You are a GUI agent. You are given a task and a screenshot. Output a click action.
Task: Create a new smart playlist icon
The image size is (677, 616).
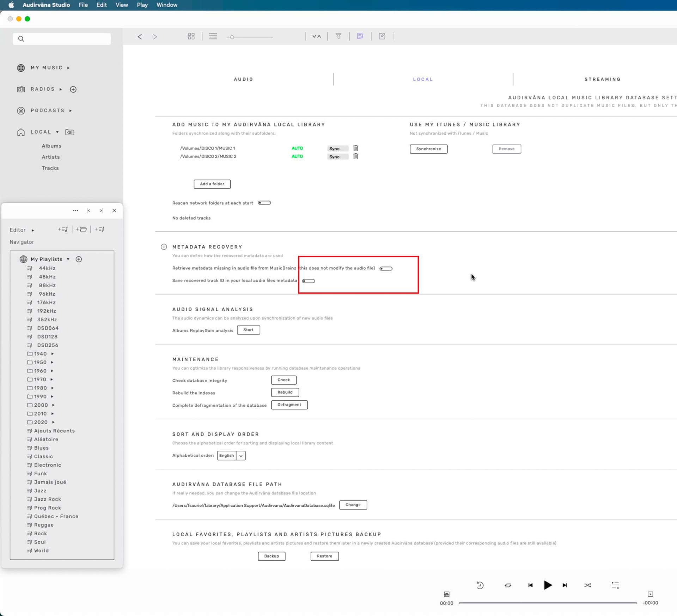click(x=99, y=229)
